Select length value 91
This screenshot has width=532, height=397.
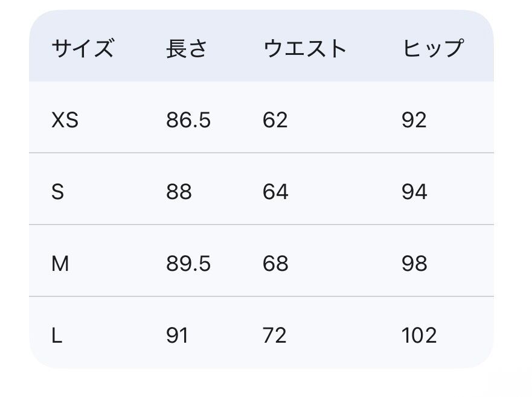click(x=178, y=335)
